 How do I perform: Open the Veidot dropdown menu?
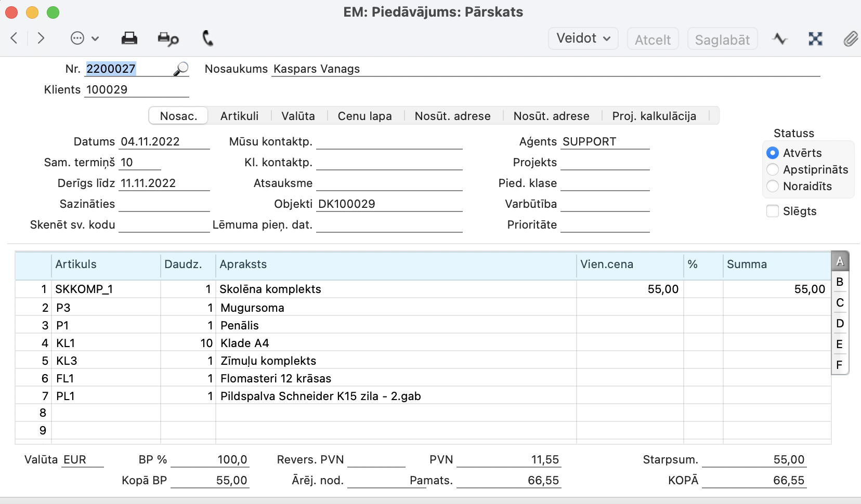click(583, 39)
